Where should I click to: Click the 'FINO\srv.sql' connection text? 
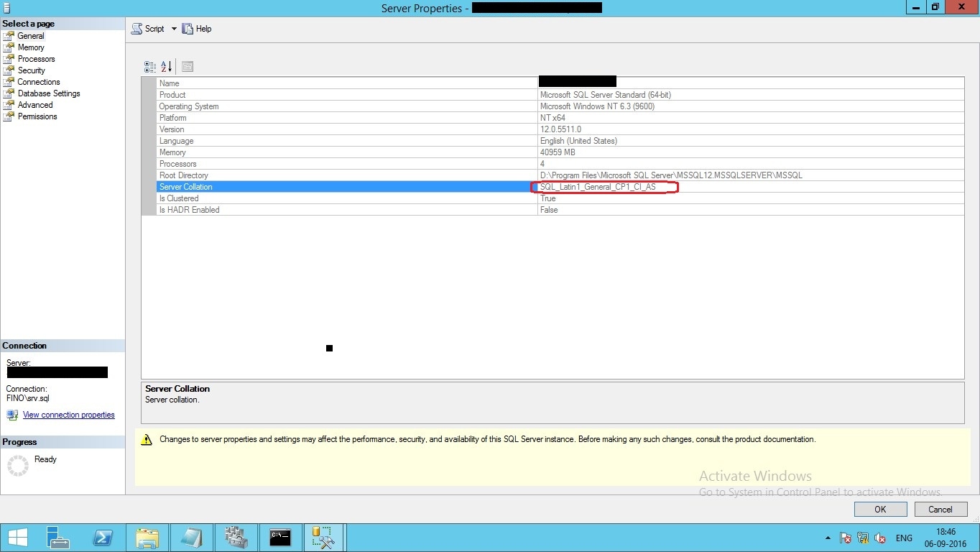pyautogui.click(x=28, y=398)
